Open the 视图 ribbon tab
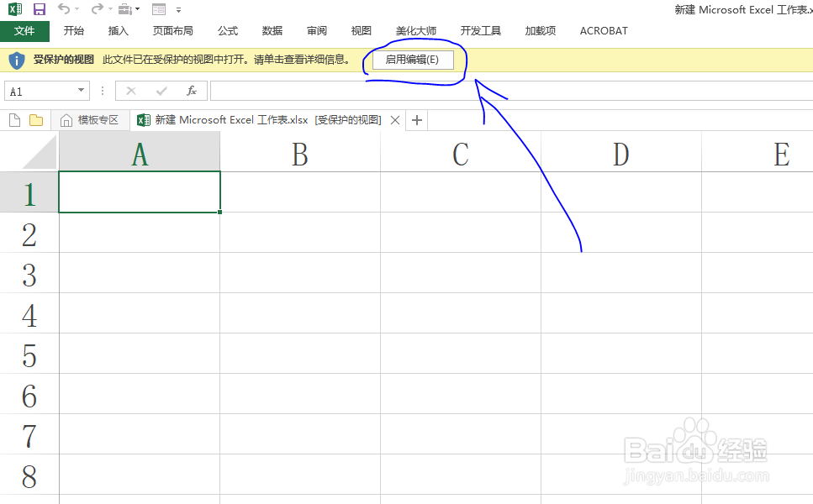 [x=362, y=31]
